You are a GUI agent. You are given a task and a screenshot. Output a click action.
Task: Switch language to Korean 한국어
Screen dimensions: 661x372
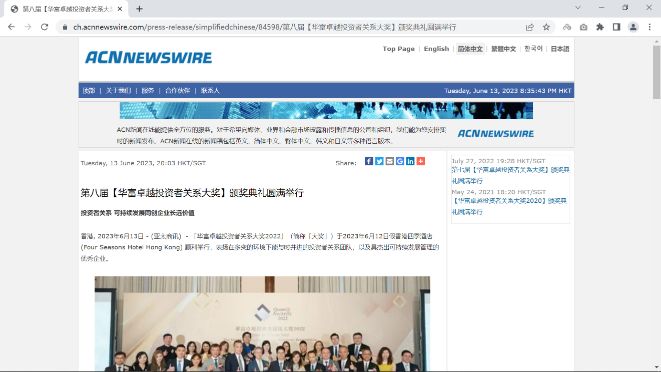(533, 49)
